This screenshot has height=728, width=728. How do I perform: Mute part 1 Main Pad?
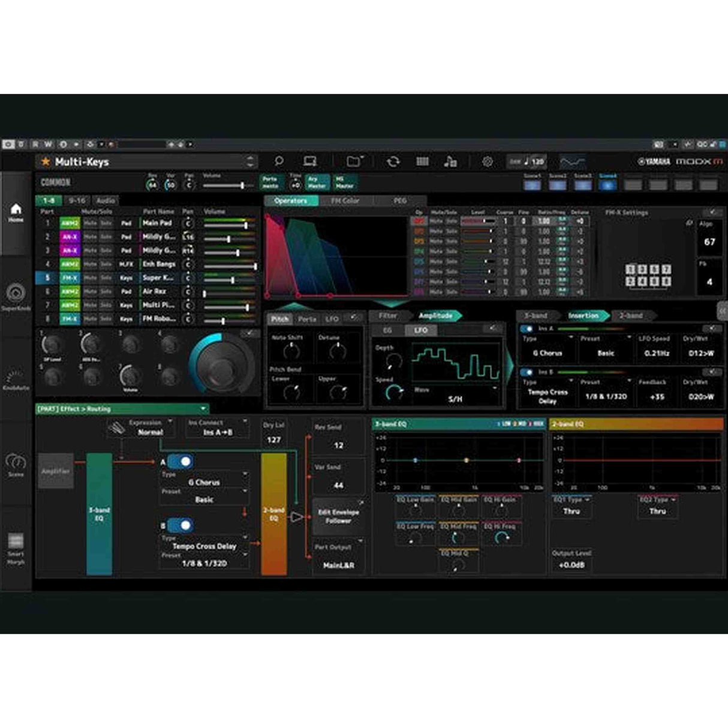coord(90,223)
